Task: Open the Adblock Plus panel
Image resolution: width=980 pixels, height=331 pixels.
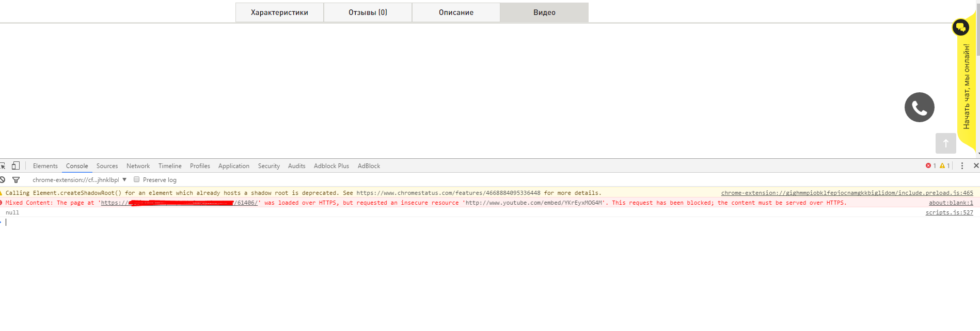Action: (x=331, y=166)
